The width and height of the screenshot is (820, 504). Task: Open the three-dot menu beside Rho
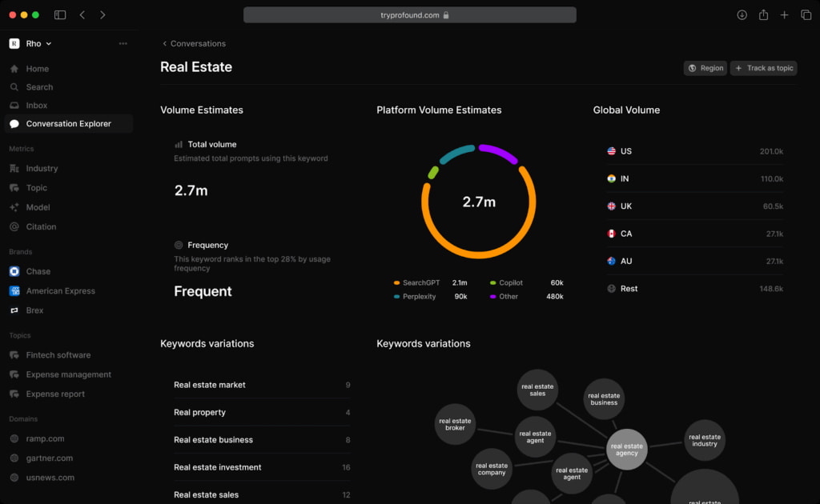click(123, 44)
